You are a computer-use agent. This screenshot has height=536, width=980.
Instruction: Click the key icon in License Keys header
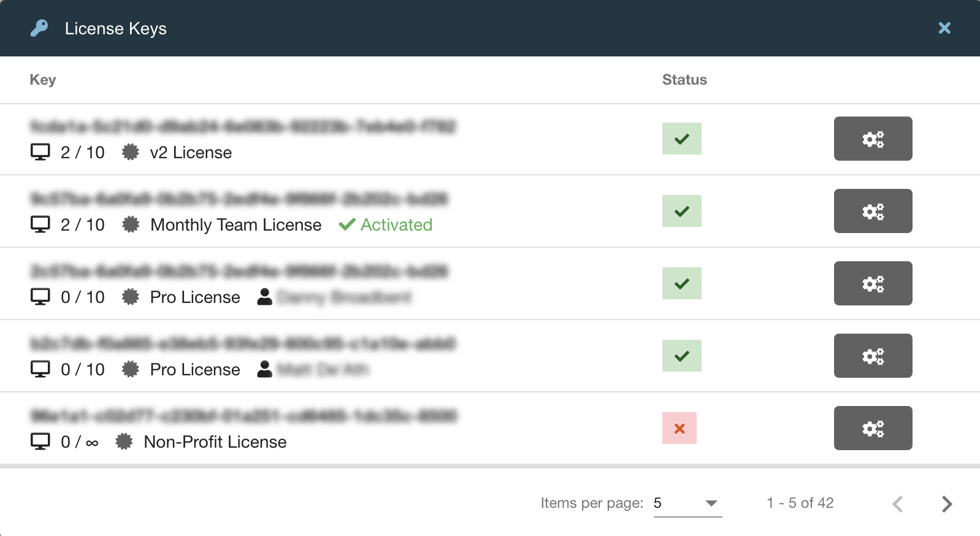[39, 28]
